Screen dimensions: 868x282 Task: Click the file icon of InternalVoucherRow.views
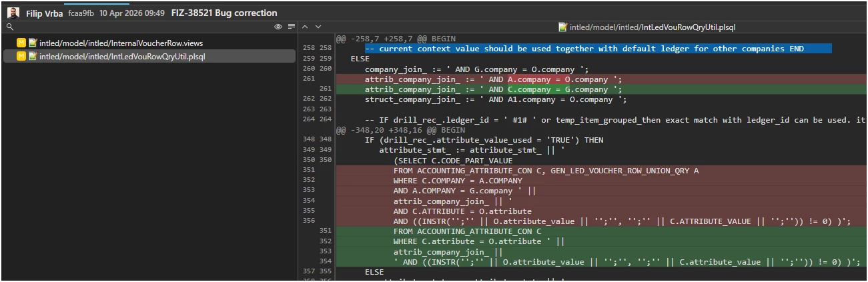33,43
